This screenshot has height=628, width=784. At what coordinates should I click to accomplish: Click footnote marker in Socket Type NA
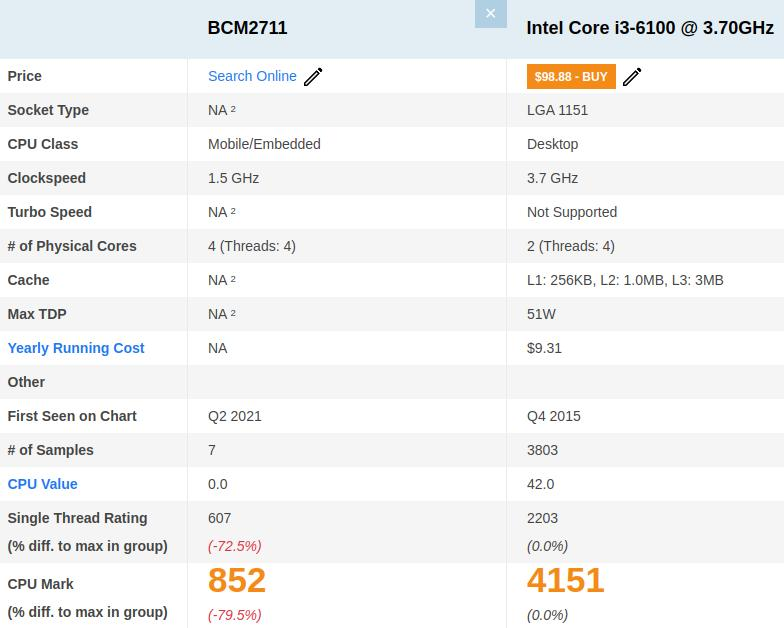tap(233, 109)
